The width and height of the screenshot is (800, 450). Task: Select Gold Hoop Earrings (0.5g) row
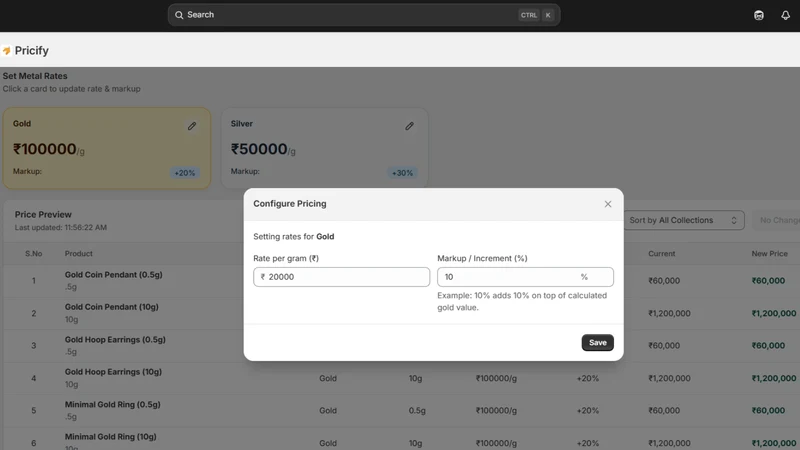402,345
